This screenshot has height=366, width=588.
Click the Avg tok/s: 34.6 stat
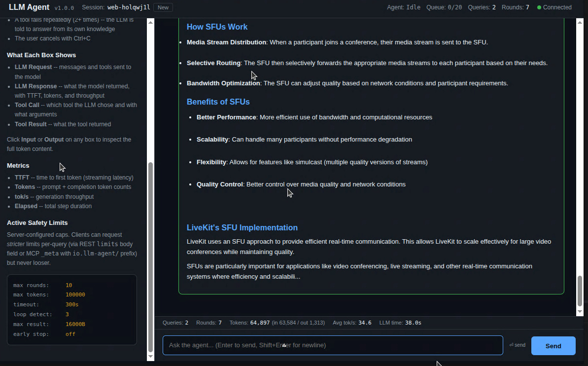[x=352, y=323]
